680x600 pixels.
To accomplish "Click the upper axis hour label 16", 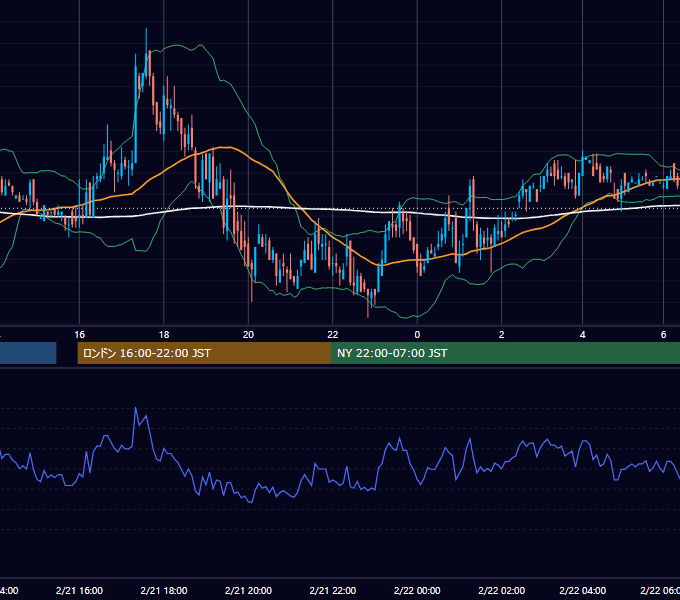I will (79, 335).
